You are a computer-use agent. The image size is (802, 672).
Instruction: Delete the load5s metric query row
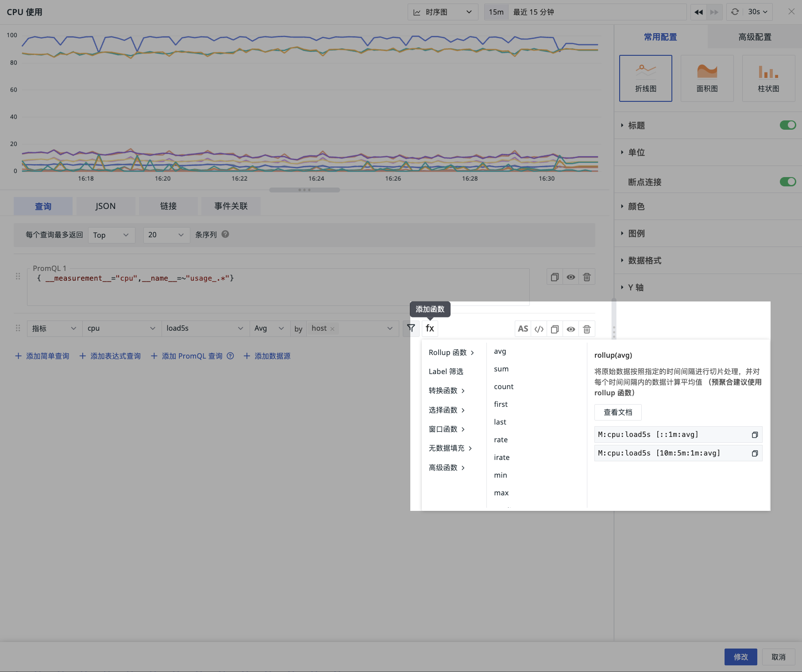587,329
